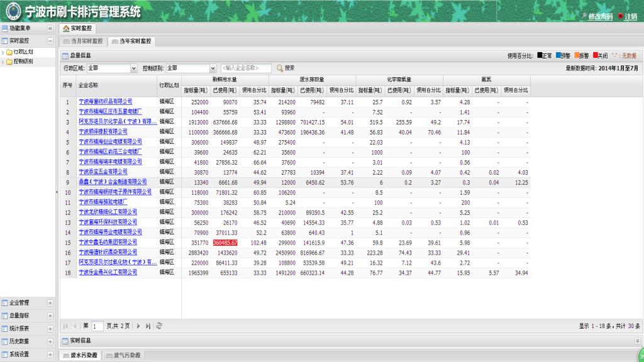Viewport: 644px width, 362px height.
Task: Collapse the 实时监控 sidebar section with minus
Action: (x=50, y=41)
